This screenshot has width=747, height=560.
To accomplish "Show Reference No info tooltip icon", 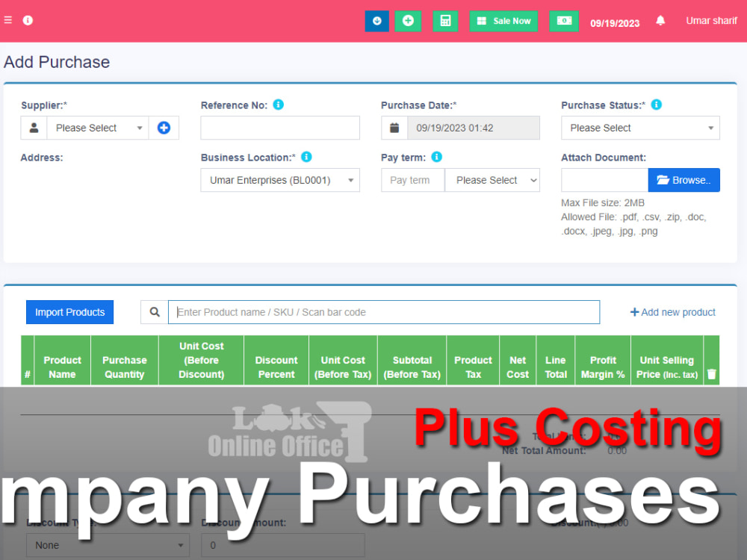I will [x=278, y=105].
